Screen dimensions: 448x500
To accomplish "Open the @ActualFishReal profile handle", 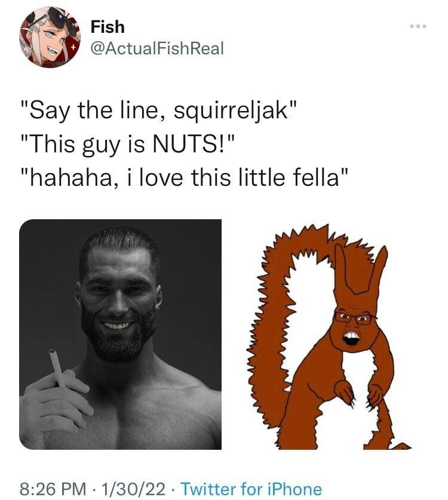I will click(157, 48).
